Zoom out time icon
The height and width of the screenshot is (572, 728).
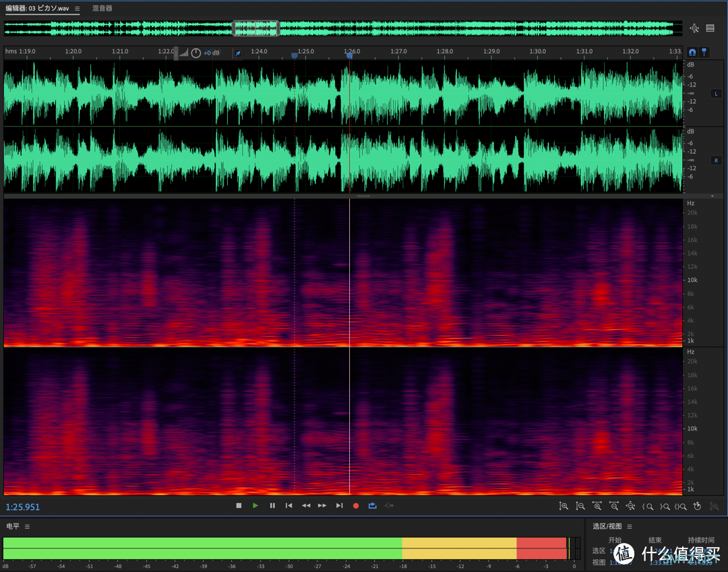point(614,506)
